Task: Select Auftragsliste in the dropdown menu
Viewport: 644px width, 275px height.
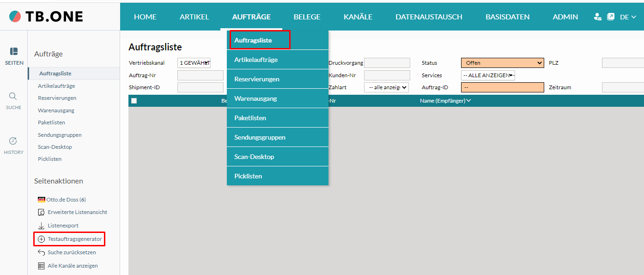Action: [x=278, y=40]
